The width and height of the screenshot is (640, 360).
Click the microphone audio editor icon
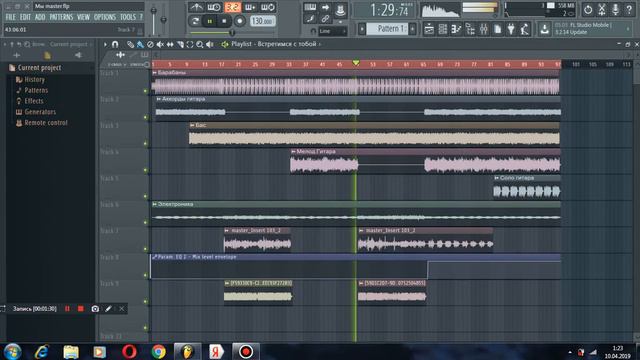click(616, 9)
